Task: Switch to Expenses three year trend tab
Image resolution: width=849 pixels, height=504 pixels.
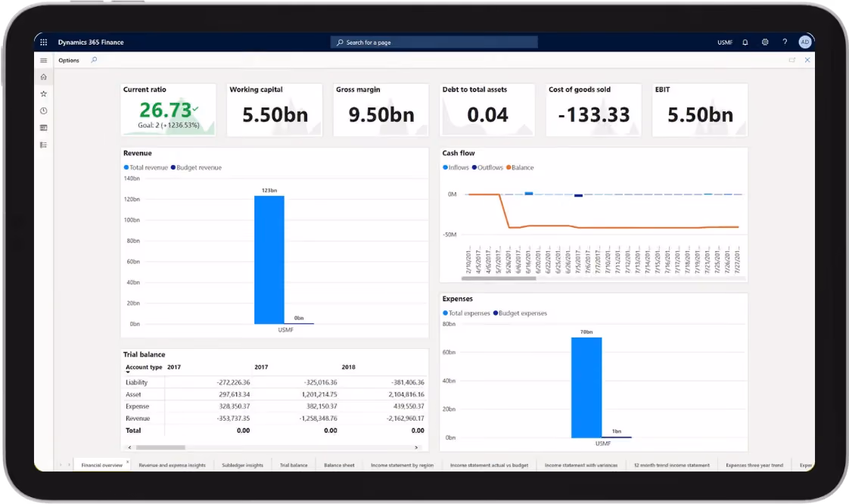Action: click(x=754, y=465)
